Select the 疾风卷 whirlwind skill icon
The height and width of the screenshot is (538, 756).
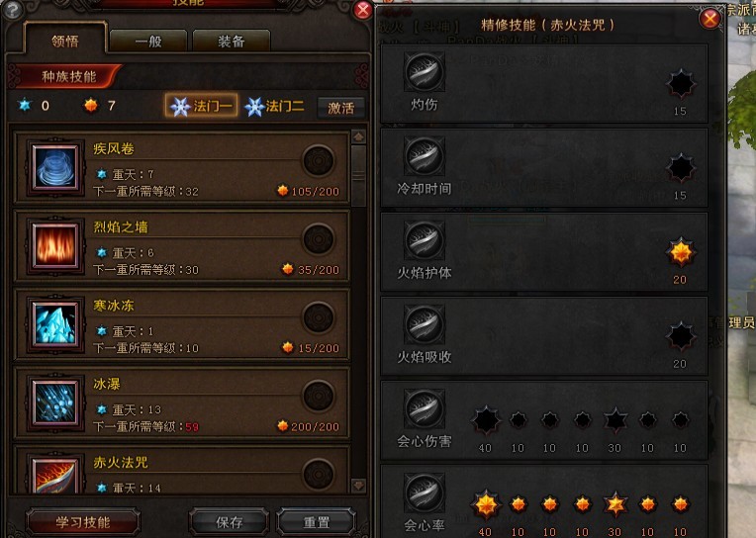pyautogui.click(x=55, y=167)
